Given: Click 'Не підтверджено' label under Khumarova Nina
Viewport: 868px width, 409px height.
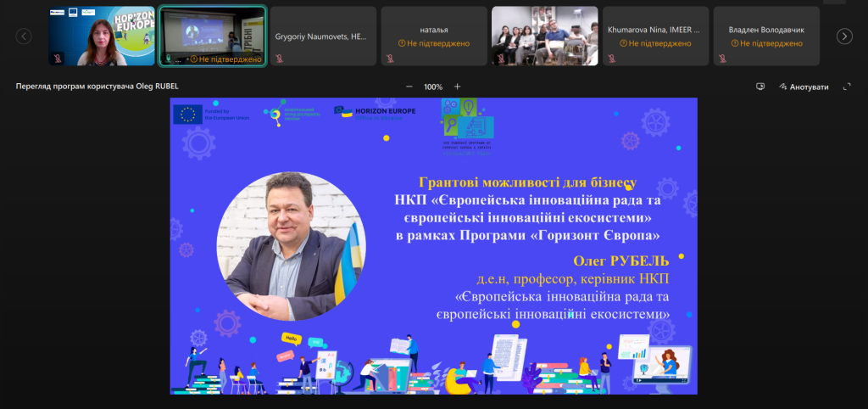Looking at the screenshot, I should coord(655,43).
